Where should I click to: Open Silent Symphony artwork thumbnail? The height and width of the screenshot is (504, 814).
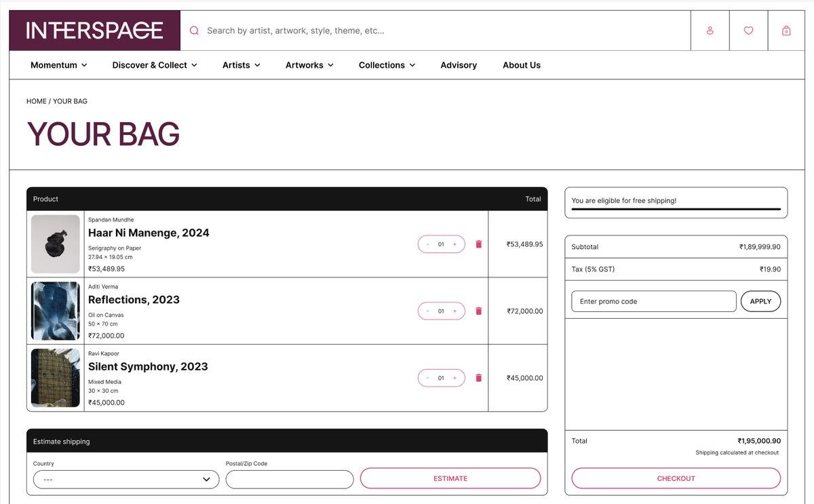[x=56, y=378]
